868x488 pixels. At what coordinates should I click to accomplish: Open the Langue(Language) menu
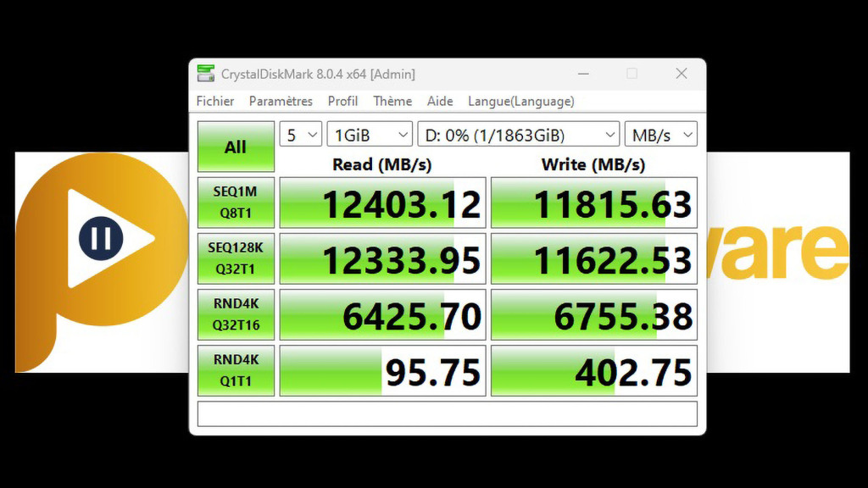[x=520, y=101]
